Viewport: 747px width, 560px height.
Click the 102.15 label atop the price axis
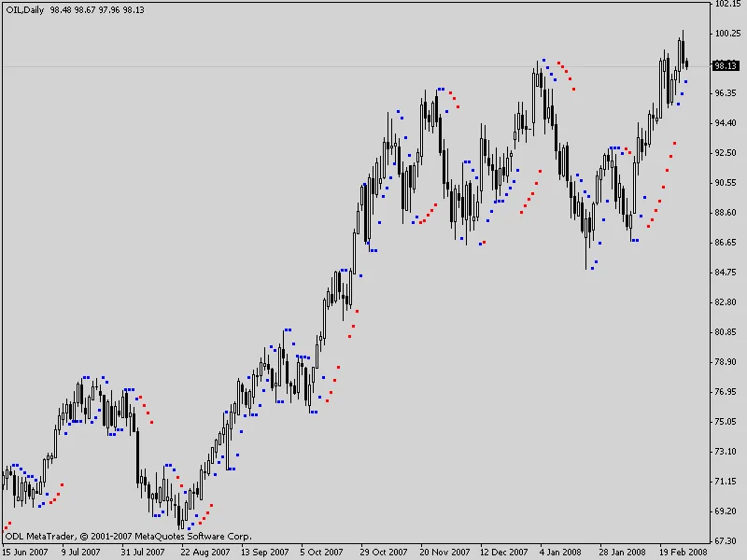[x=726, y=5]
